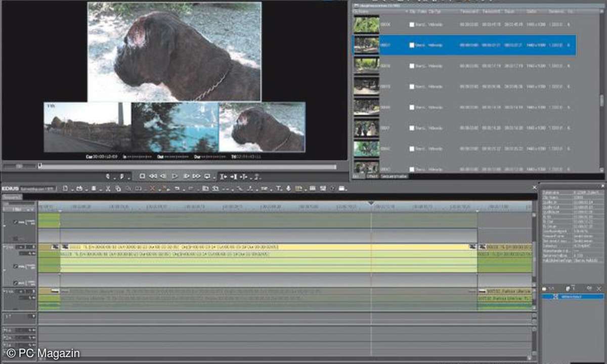Viewport: 607px width, 364px height.
Task: Select the Sequenz1 tab above the timeline
Action: (12, 197)
